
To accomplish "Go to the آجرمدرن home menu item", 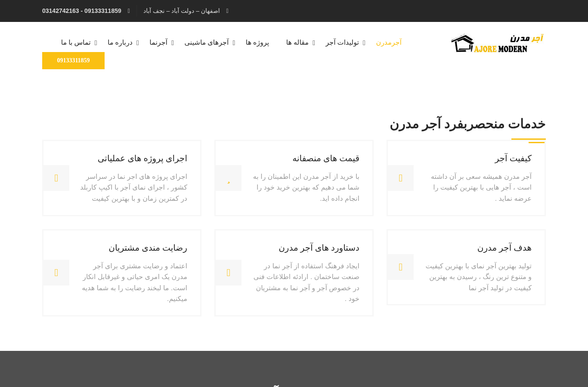I will point(389,43).
